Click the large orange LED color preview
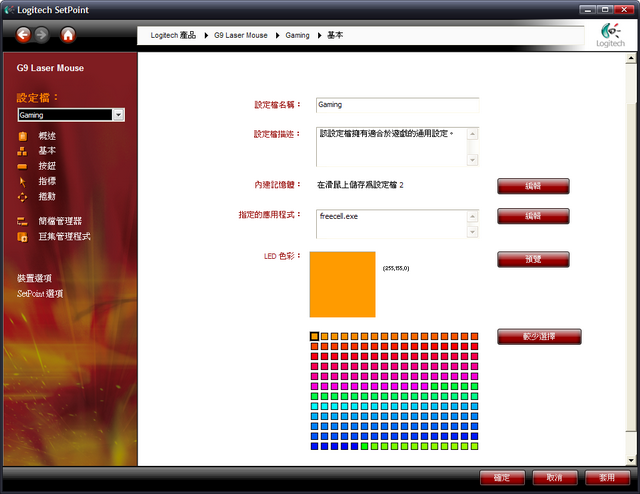The height and width of the screenshot is (494, 640). pos(342,285)
